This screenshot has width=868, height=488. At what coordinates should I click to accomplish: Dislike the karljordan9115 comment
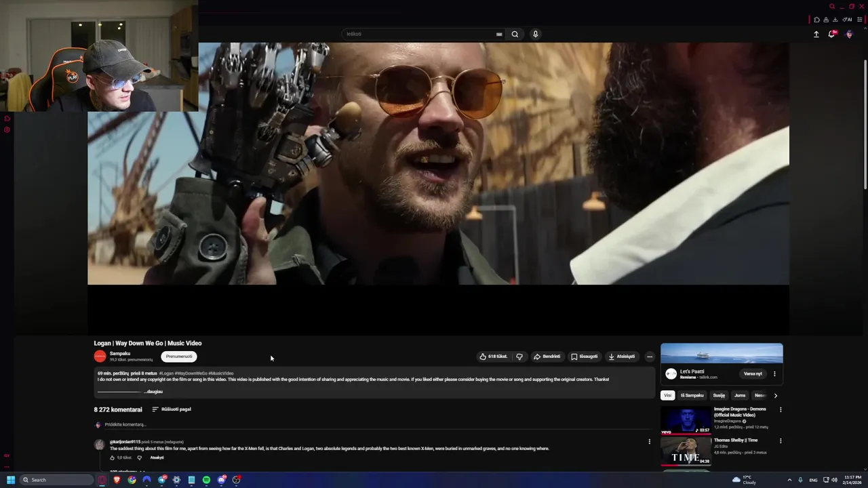[140, 457]
